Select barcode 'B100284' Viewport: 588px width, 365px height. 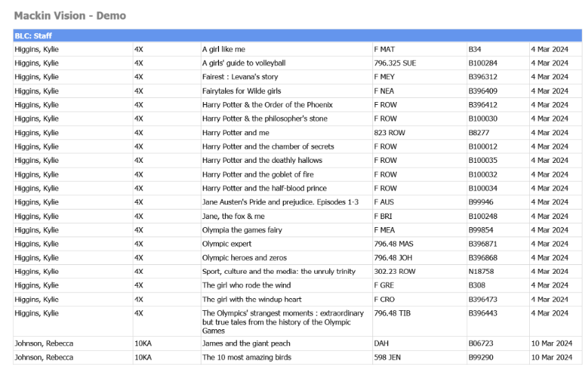coord(483,63)
